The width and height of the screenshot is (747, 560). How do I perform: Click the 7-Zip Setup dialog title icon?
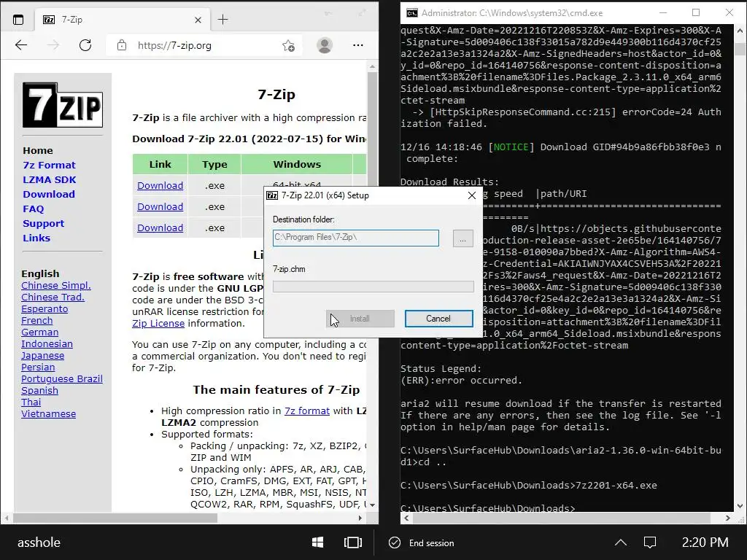pos(272,195)
